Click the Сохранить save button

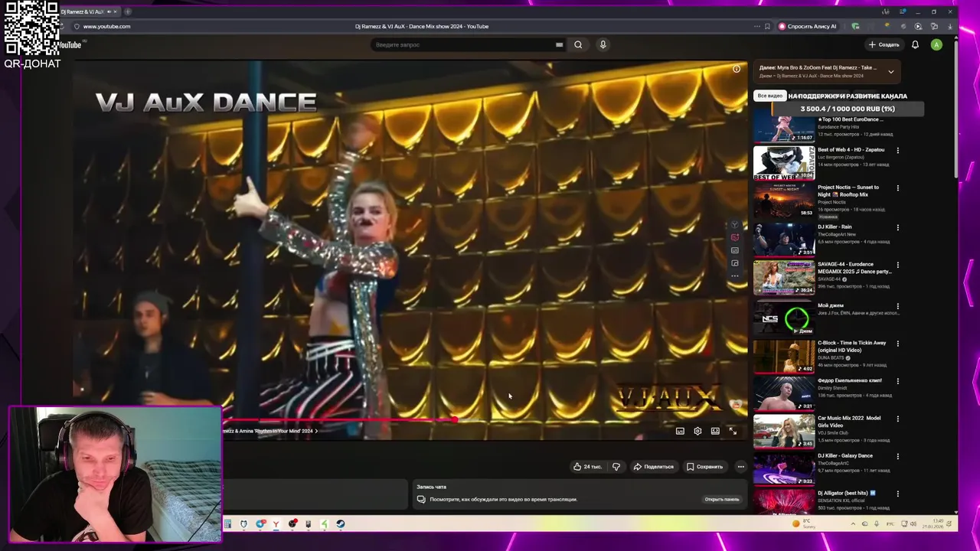704,466
